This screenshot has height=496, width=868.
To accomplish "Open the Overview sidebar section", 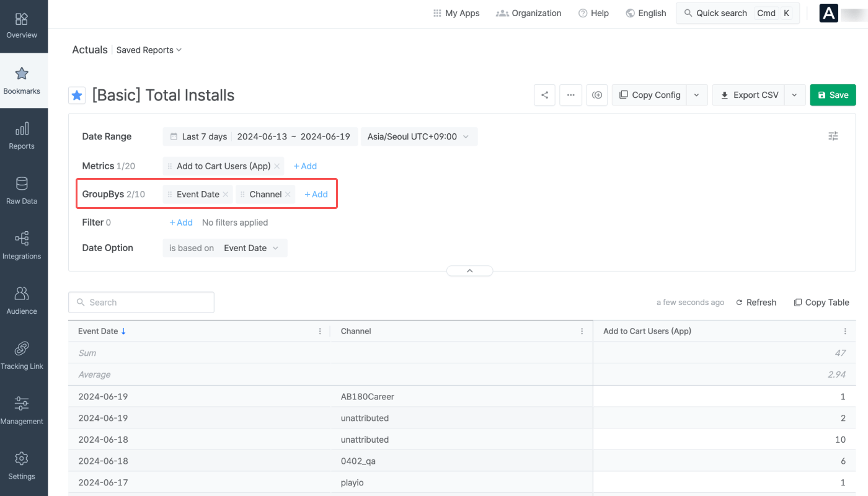I will [22, 26].
